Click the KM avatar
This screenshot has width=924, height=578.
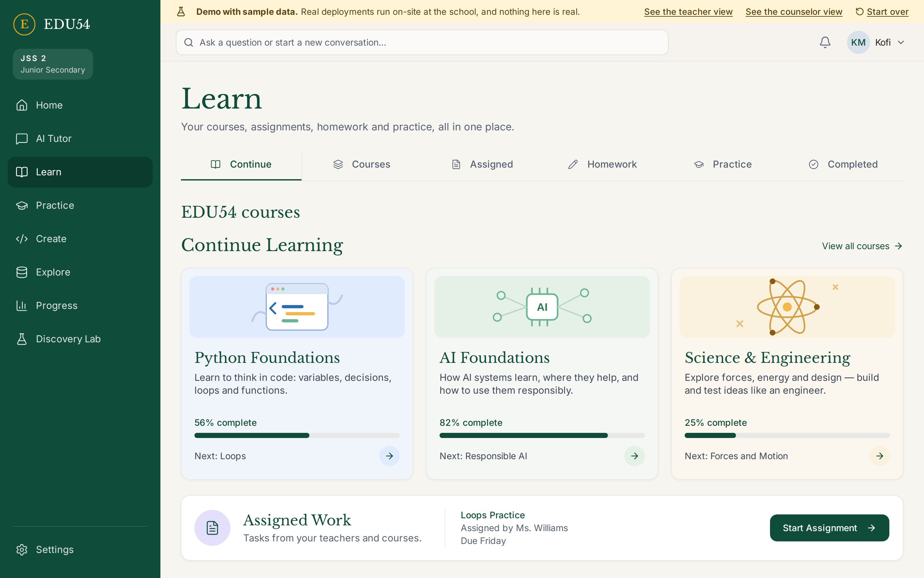pyautogui.click(x=858, y=42)
